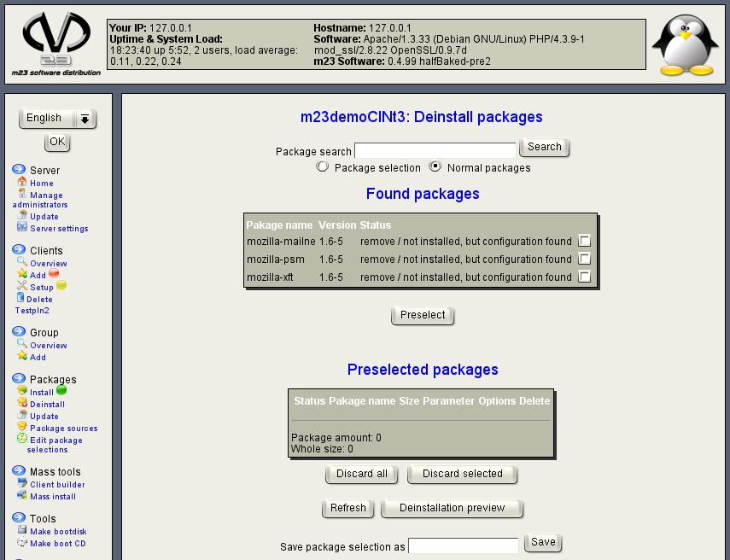Click the Delete client trash icon

tap(20, 299)
